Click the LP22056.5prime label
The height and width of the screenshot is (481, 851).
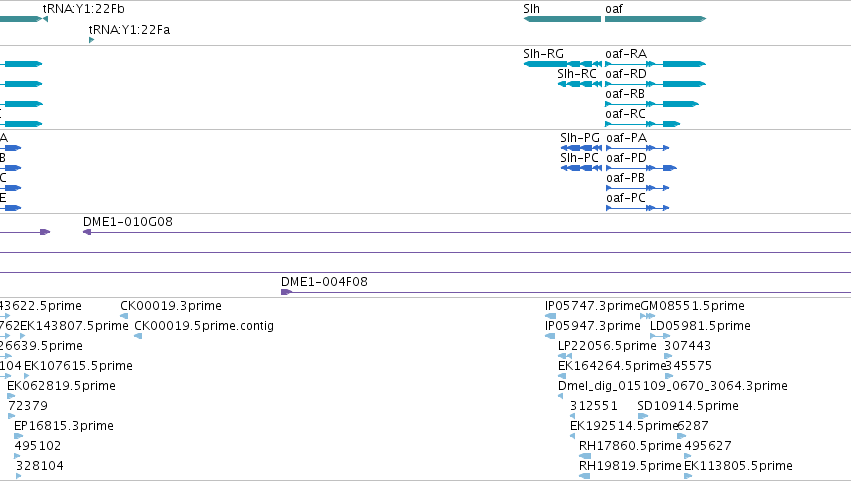pos(607,346)
